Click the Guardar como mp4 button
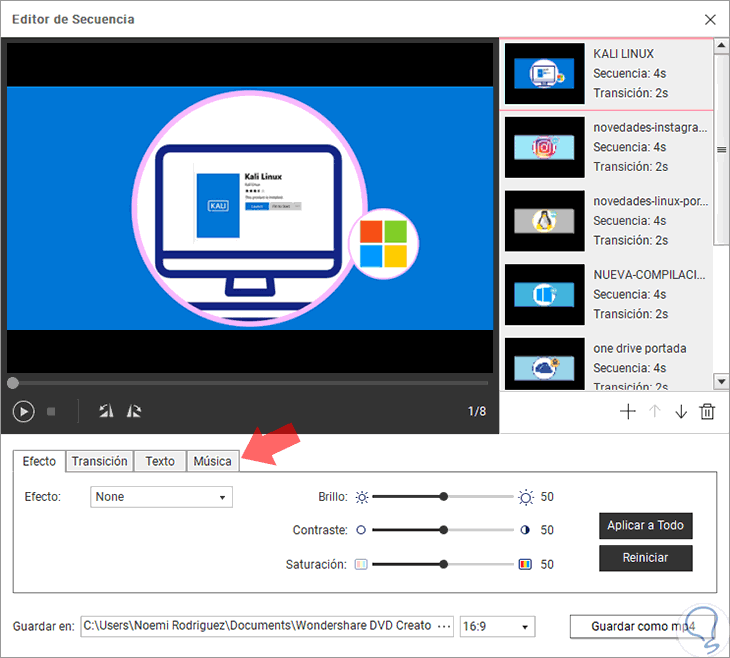Image resolution: width=730 pixels, height=658 pixels. (643, 626)
